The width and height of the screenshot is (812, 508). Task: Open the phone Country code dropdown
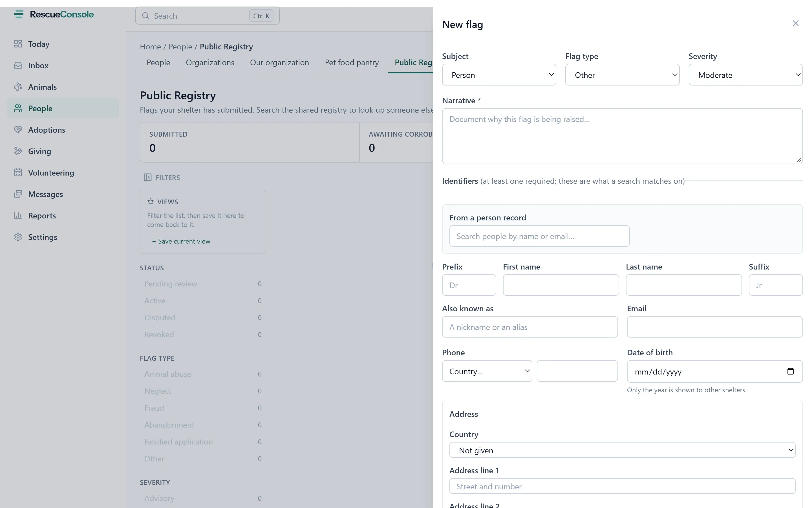[x=487, y=371]
